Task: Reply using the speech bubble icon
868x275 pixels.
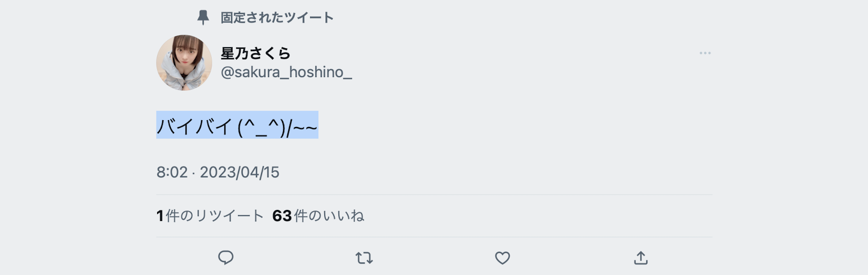Action: click(x=226, y=258)
